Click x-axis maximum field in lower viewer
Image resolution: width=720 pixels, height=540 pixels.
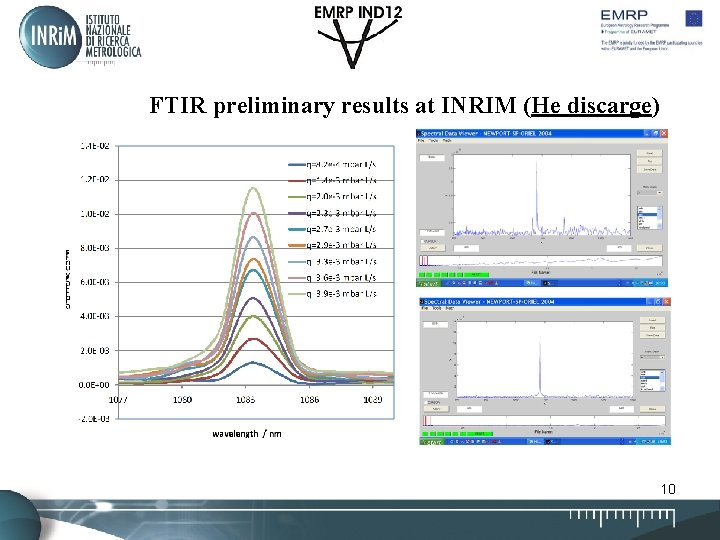[622, 409]
